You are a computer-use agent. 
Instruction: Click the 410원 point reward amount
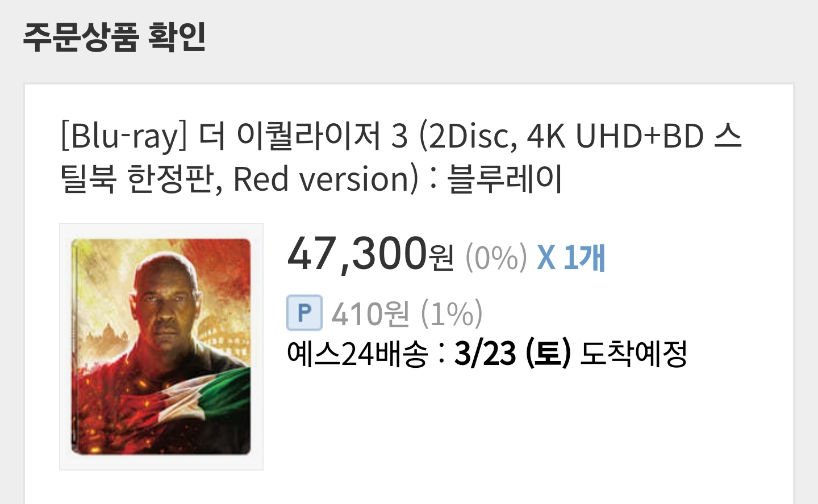370,313
